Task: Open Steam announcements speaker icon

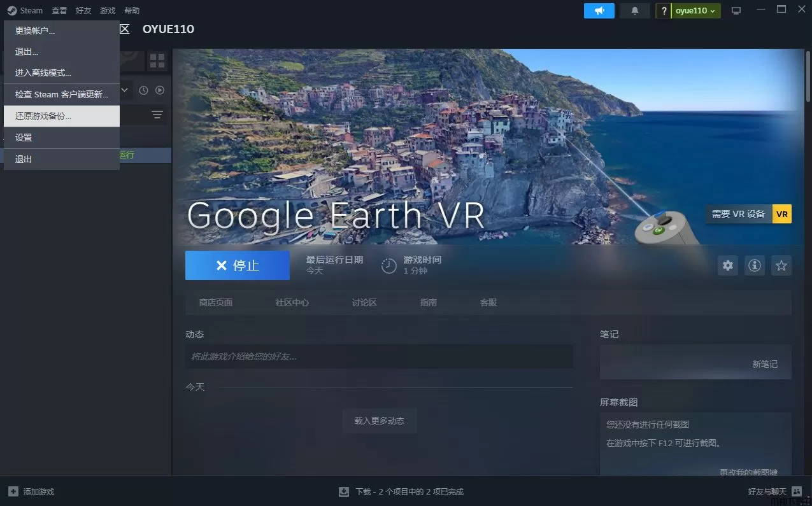Action: click(x=599, y=10)
